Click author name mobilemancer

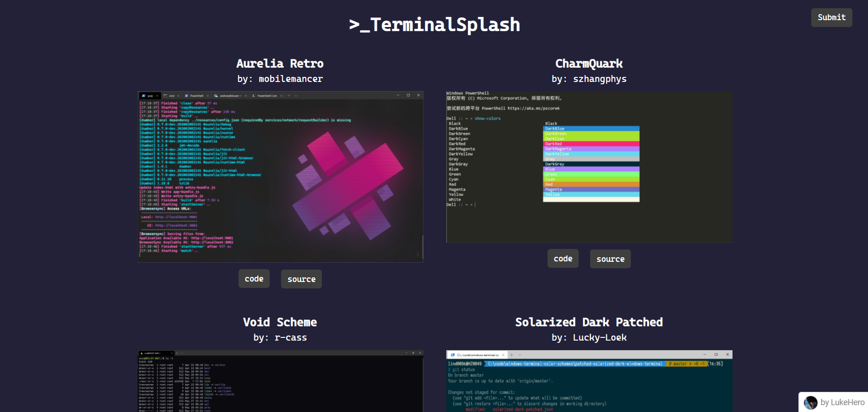(x=291, y=79)
